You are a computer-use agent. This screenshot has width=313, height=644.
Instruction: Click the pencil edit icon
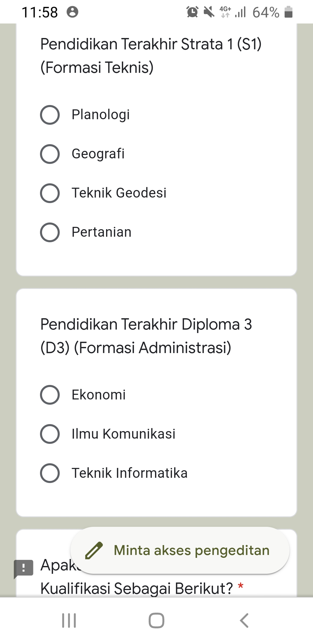94,550
